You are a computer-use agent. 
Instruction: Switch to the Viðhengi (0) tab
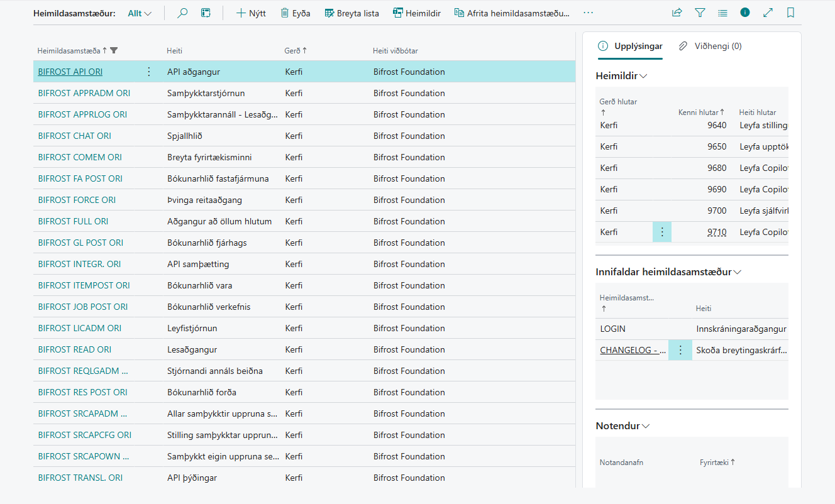[710, 46]
